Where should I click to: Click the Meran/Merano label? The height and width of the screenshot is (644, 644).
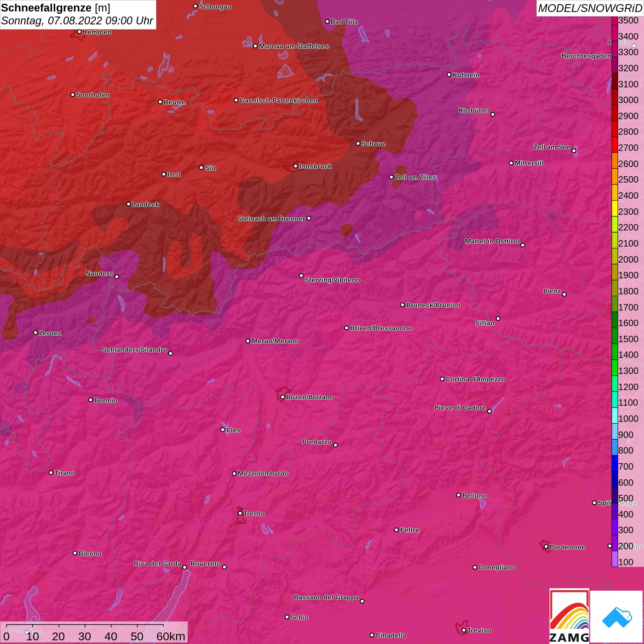pos(275,341)
